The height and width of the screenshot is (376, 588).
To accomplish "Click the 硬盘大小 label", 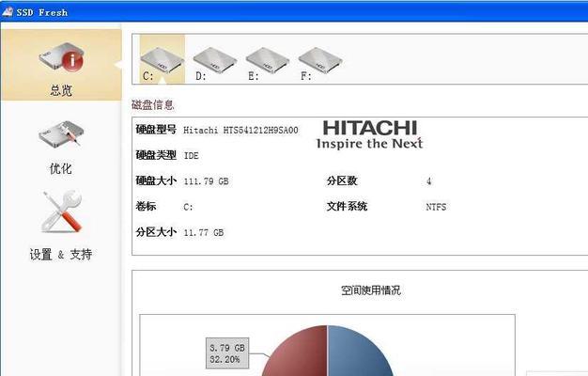I will pos(156,180).
